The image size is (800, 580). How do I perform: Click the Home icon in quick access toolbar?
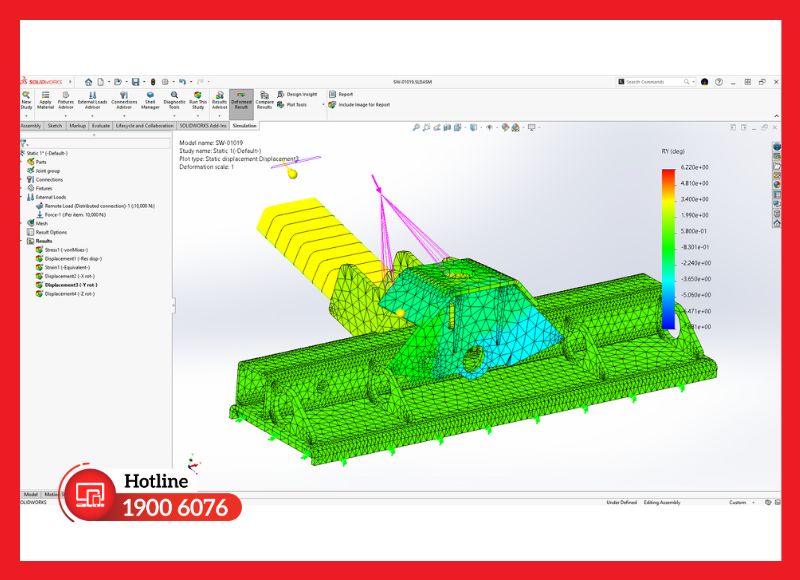[x=89, y=82]
